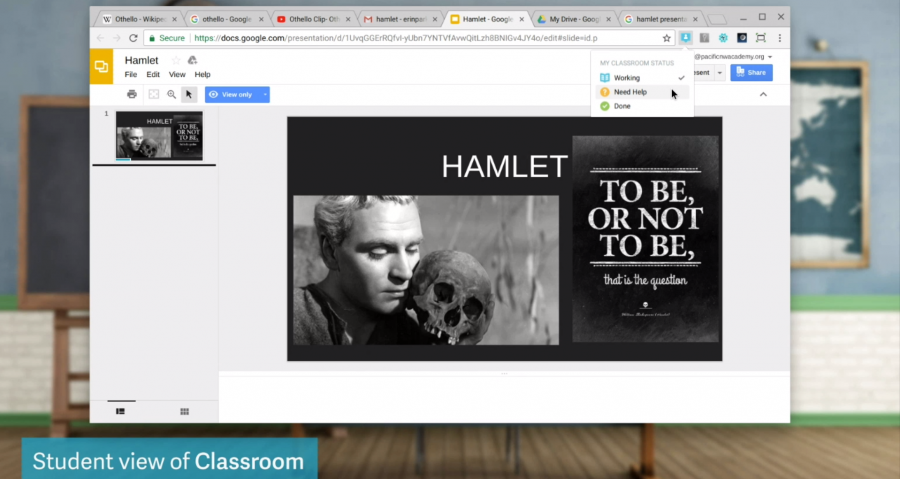Click the black-and-white skull photo on the slide
The width and height of the screenshot is (900, 479).
coord(426,270)
